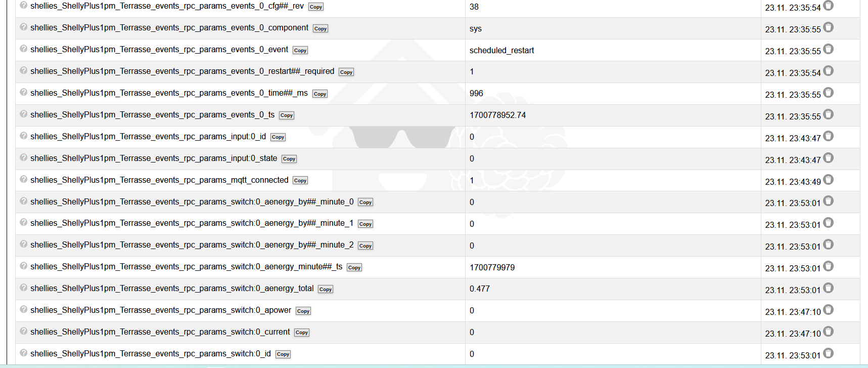Click help icon beside aenergy_by##_minute_0
868x368 pixels.
[x=24, y=201]
